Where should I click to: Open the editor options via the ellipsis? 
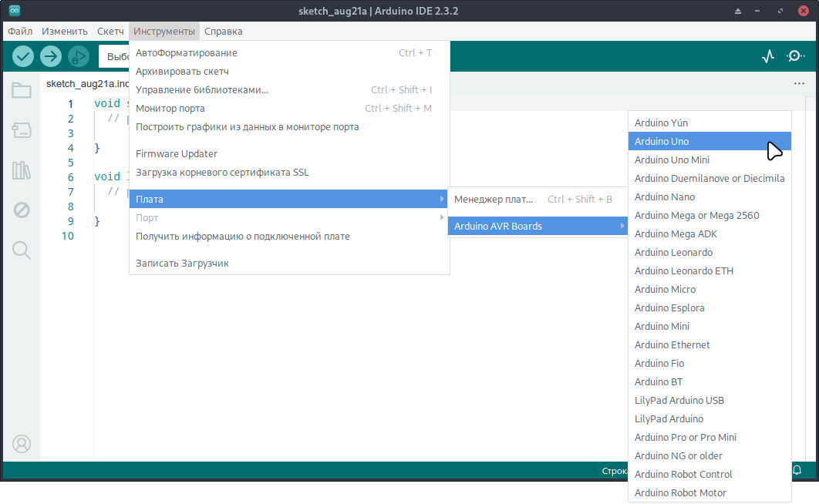[798, 83]
